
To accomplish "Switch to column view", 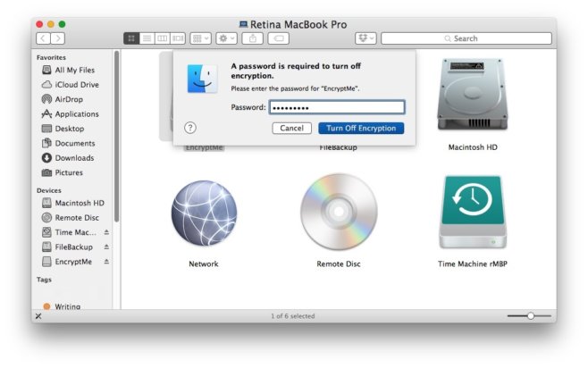I will coord(162,38).
